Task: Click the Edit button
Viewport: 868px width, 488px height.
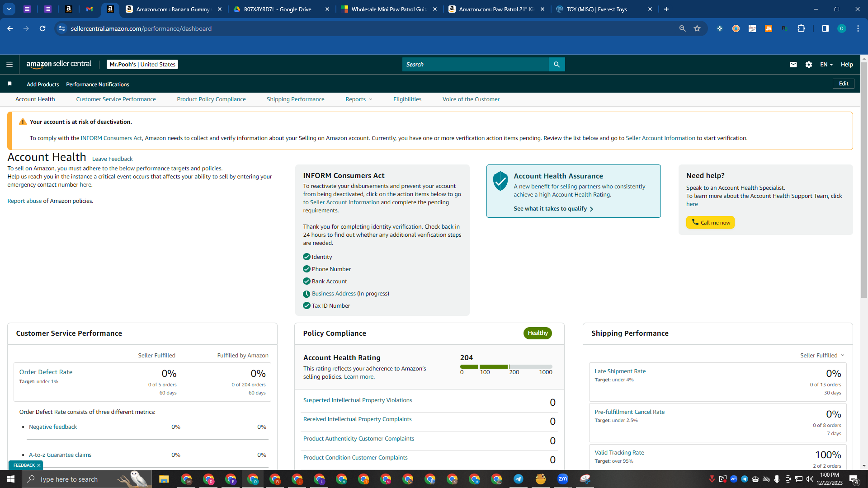Action: point(844,84)
